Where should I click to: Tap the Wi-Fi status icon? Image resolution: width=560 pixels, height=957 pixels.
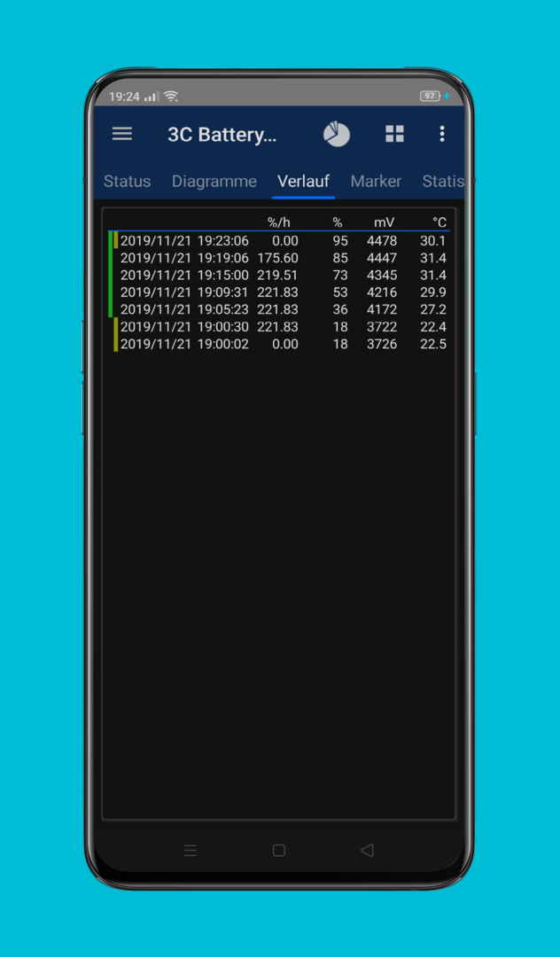point(171,96)
